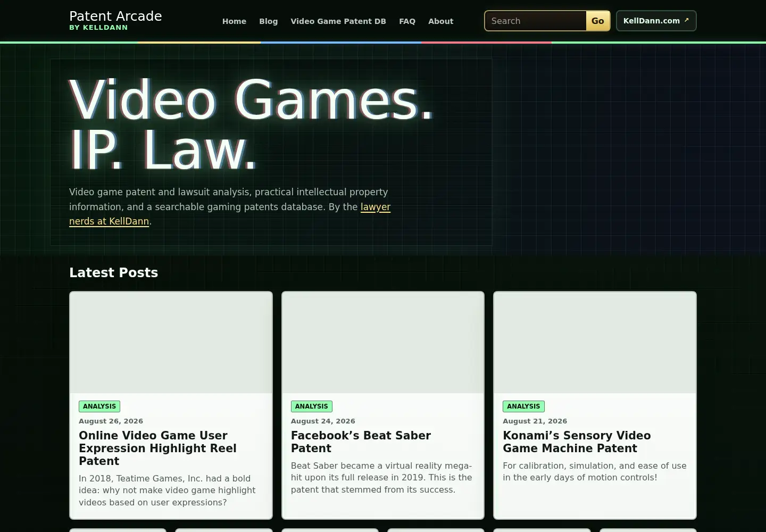Image resolution: width=766 pixels, height=532 pixels.
Task: Open the Beat Saber post thumbnail image
Action: pos(383,343)
